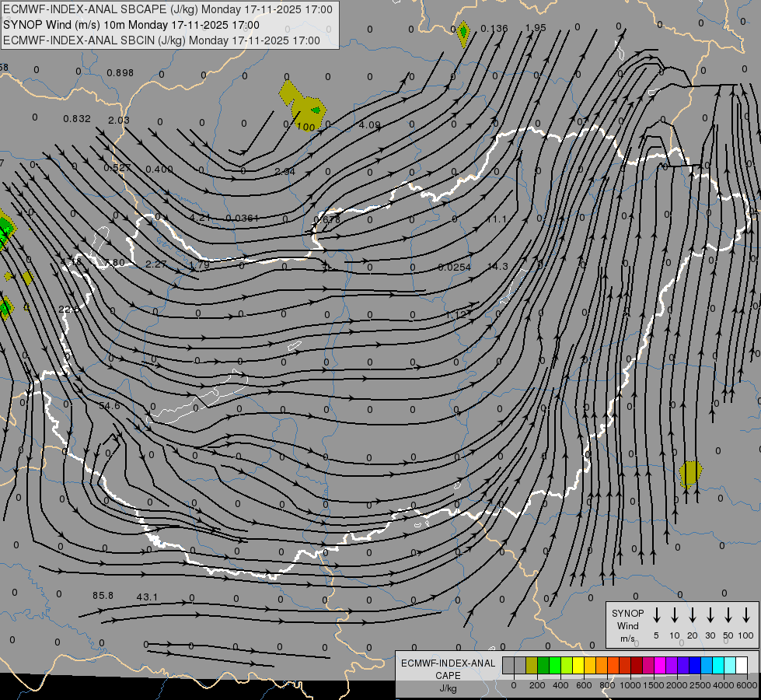Viewport: 761px width, 700px height.
Task: Click the map value 11.1
Action: [497, 219]
